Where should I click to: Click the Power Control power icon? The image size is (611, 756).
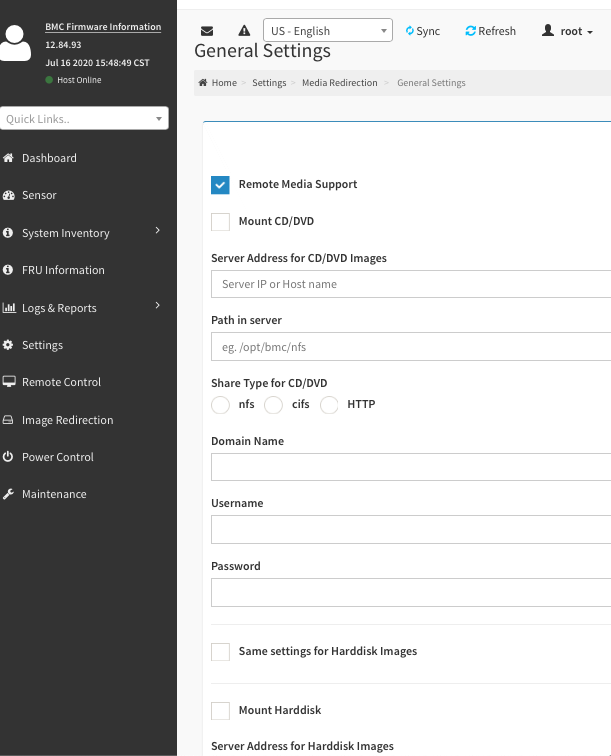[8, 456]
